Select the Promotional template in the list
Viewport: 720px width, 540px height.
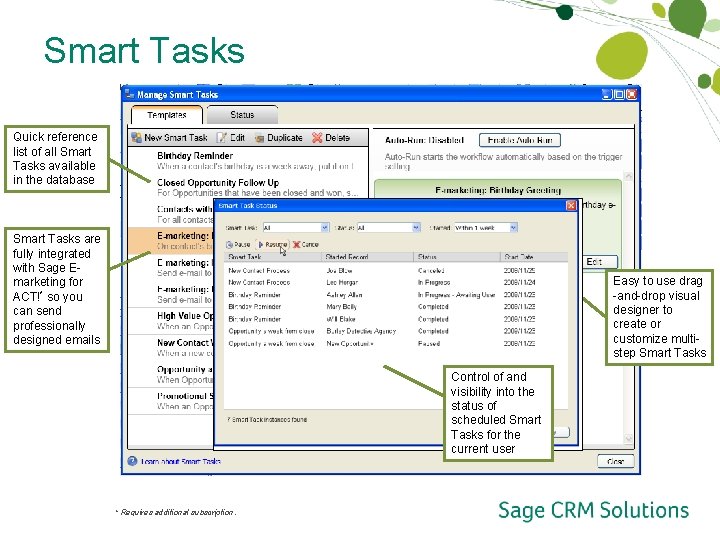171,401
